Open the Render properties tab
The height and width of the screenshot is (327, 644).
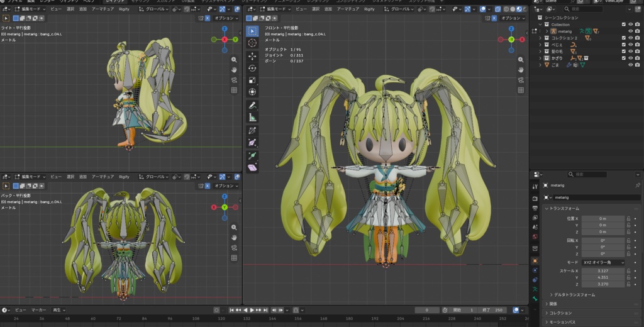(x=535, y=199)
